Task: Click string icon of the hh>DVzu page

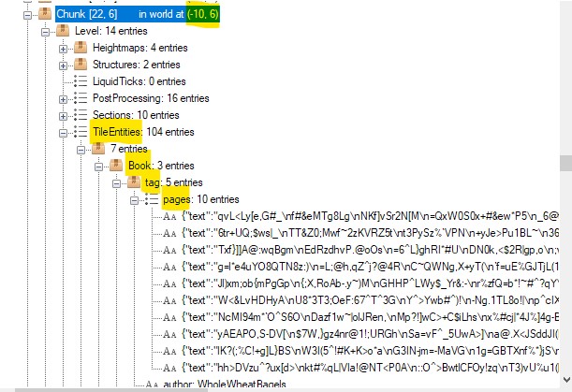Action: pos(169,368)
